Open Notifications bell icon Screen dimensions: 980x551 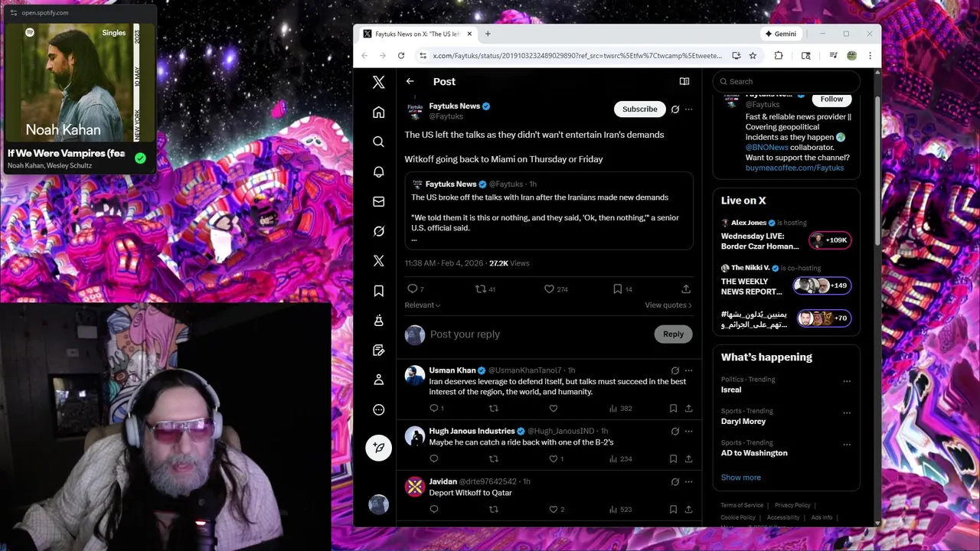[x=378, y=171]
